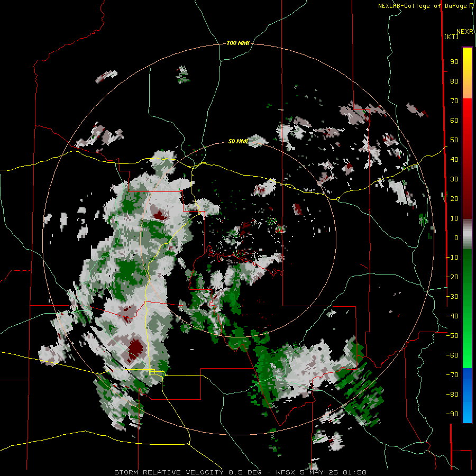Select the positive 10 value on the scale

(x=454, y=218)
